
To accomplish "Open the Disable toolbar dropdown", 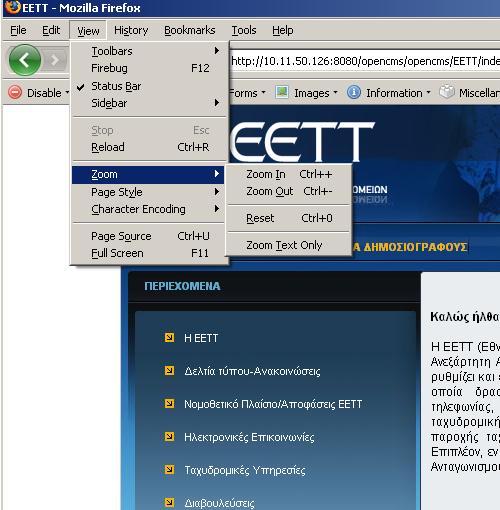I will (68, 92).
